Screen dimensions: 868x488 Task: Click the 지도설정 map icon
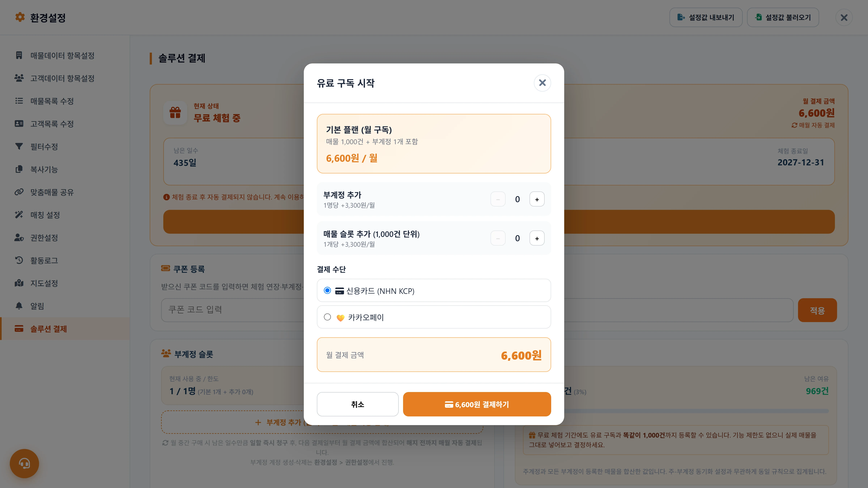(19, 283)
